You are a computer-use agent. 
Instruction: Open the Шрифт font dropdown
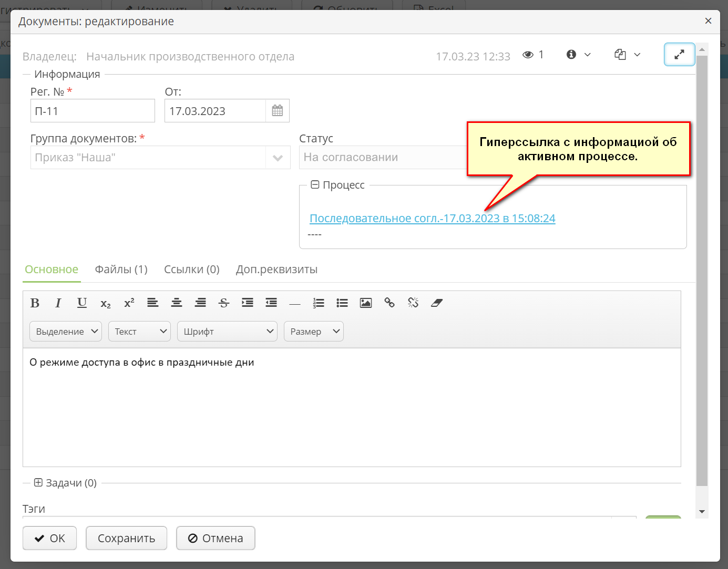[x=227, y=331]
